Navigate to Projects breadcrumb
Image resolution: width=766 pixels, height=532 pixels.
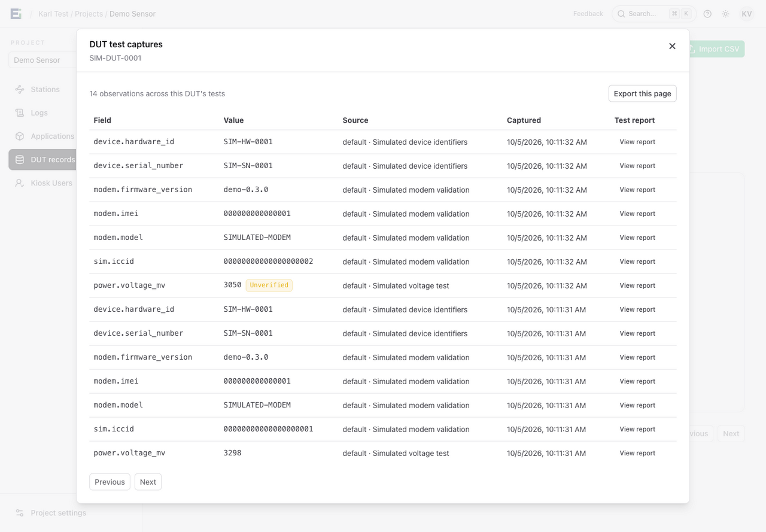click(89, 14)
